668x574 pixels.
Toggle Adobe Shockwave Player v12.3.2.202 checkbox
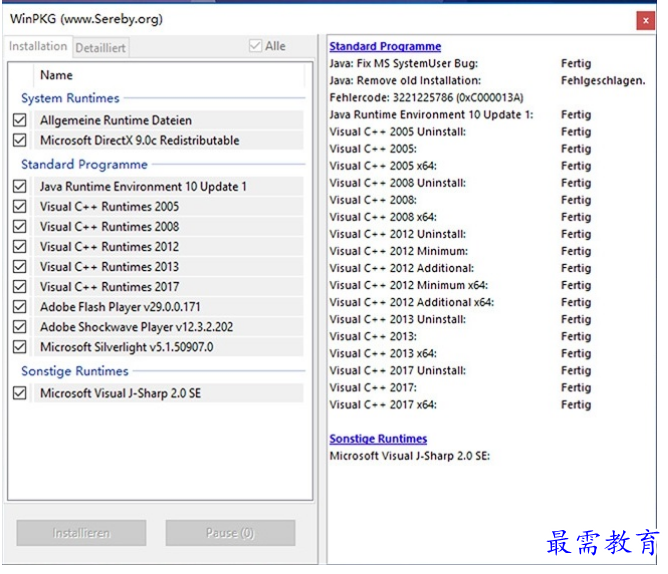20,327
